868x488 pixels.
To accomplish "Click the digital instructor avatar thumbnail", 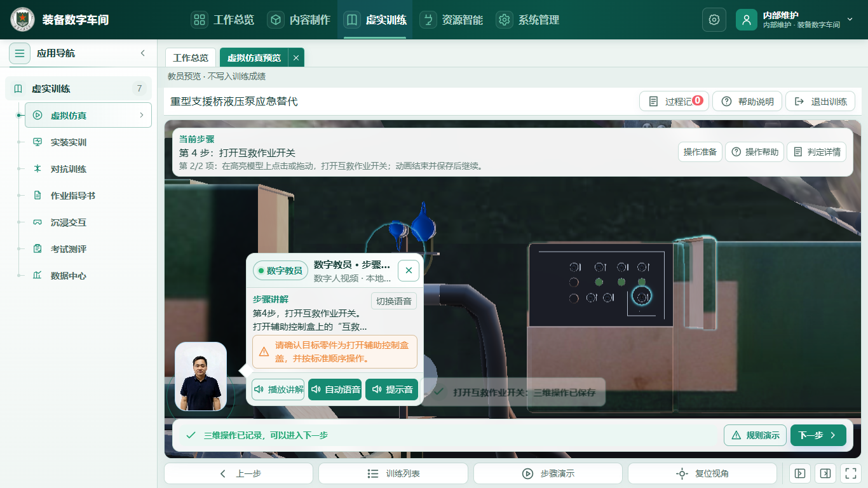I will tap(201, 377).
